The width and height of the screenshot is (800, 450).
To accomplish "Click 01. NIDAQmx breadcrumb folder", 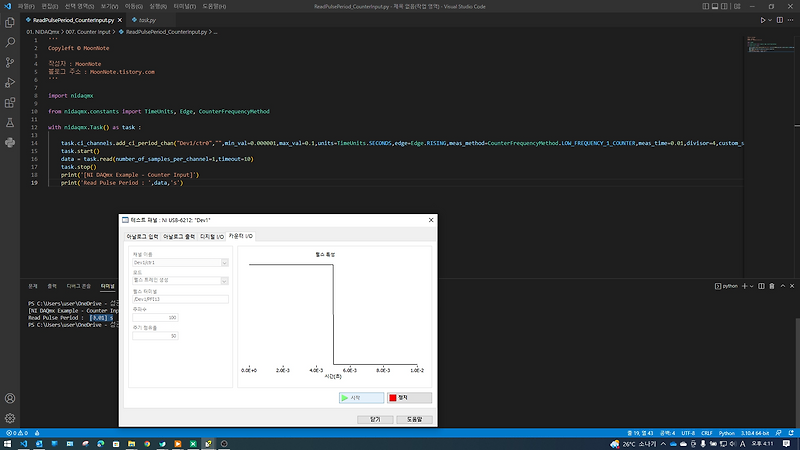I will click(x=43, y=32).
